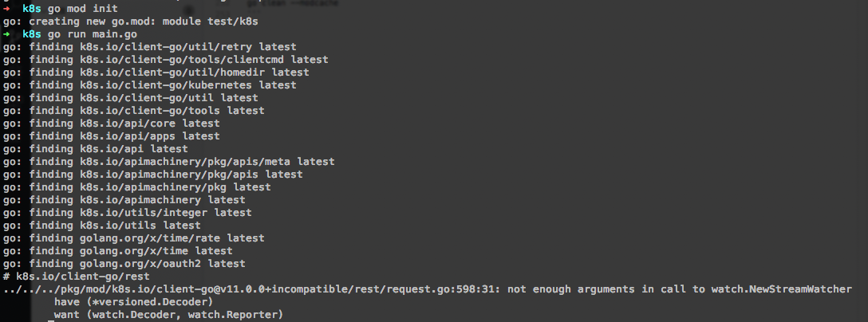
Task: Click the "go mod init" command text
Action: tap(85, 9)
